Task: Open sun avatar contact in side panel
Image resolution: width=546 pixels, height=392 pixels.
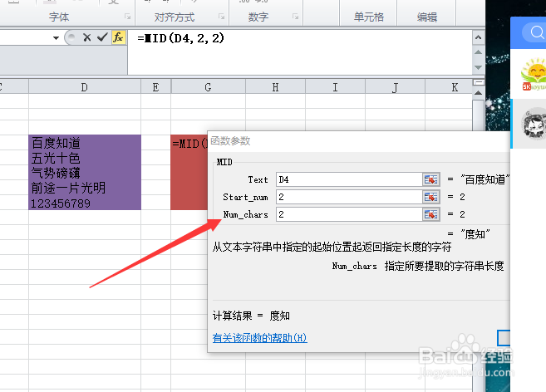Action: 533,75
